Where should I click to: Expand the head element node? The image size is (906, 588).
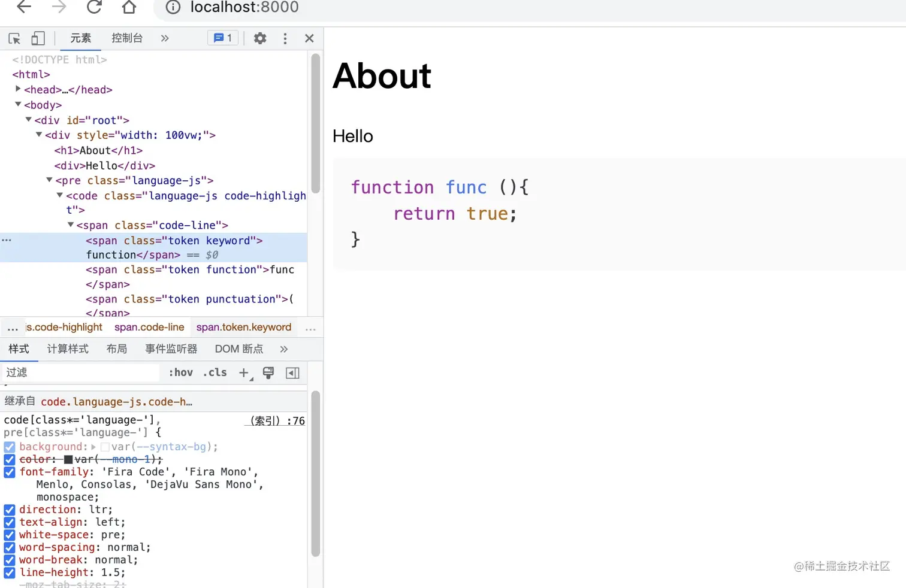[18, 89]
